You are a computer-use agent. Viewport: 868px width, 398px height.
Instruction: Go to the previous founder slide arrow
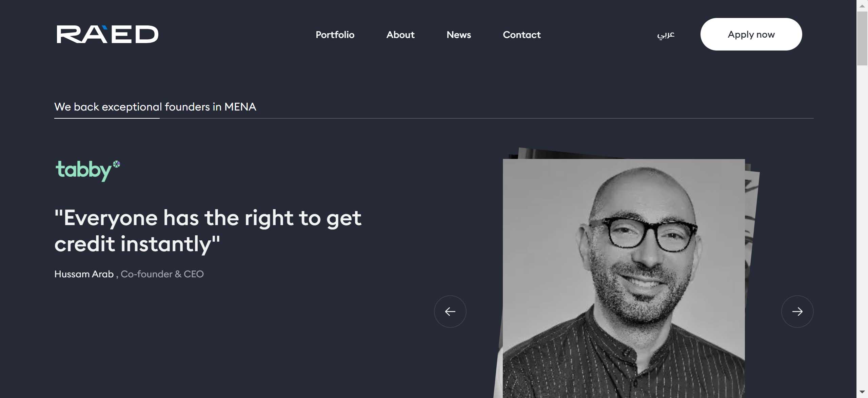(x=450, y=311)
